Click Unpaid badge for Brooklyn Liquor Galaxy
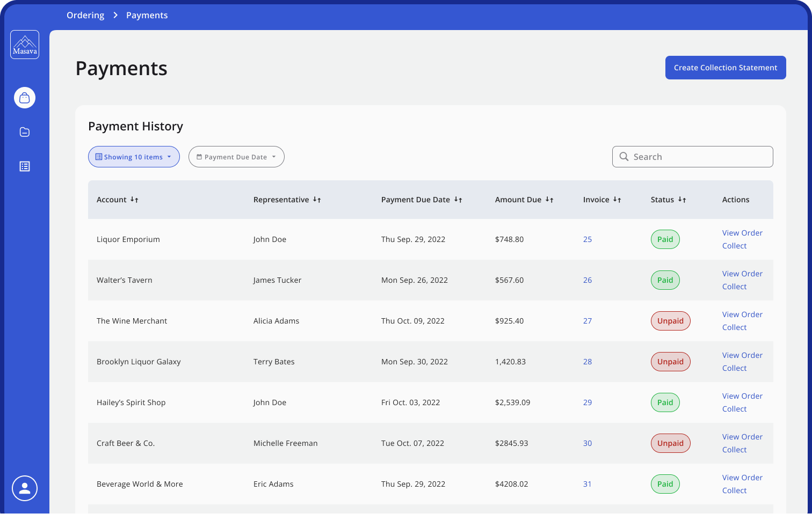The image size is (812, 528). coord(671,362)
